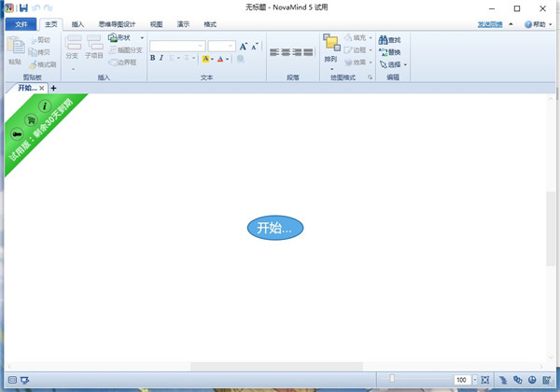Click the 发送回馈 feedback link

tap(489, 23)
